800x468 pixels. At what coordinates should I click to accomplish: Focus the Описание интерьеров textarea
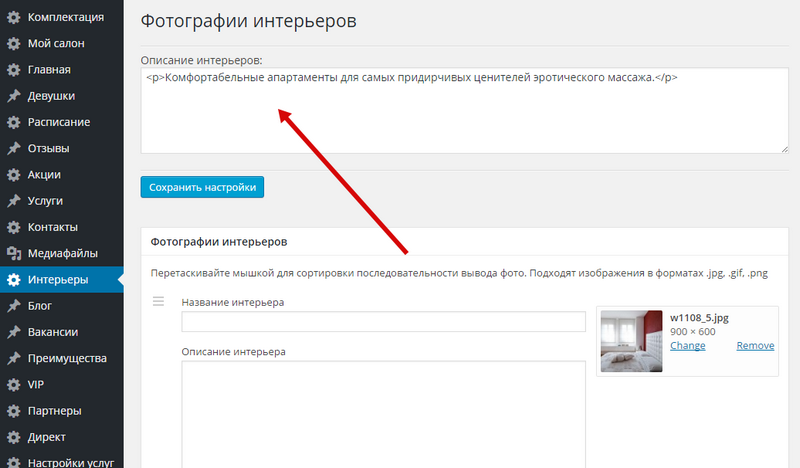tap(464, 110)
